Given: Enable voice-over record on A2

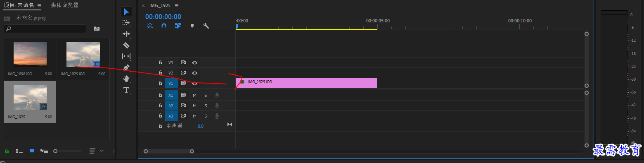Looking at the screenshot, I should click(x=217, y=105).
